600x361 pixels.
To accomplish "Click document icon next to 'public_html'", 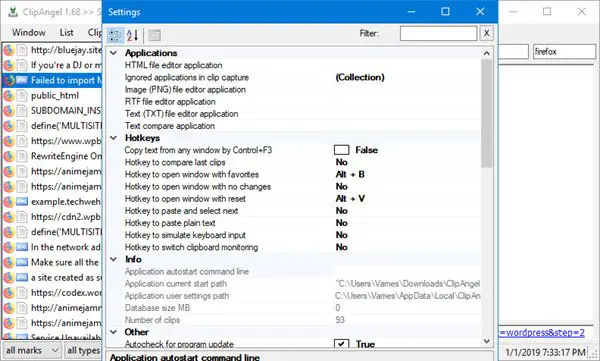I will click(22, 96).
